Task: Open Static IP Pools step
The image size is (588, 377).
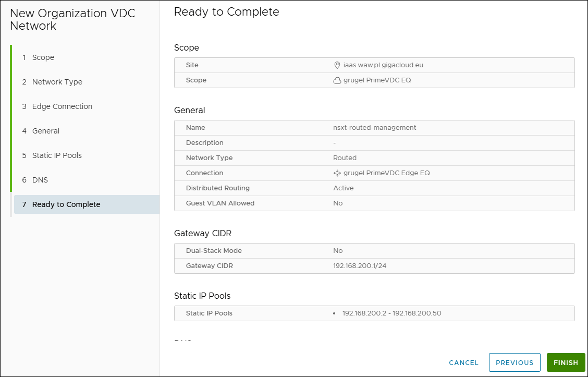Action: point(57,155)
